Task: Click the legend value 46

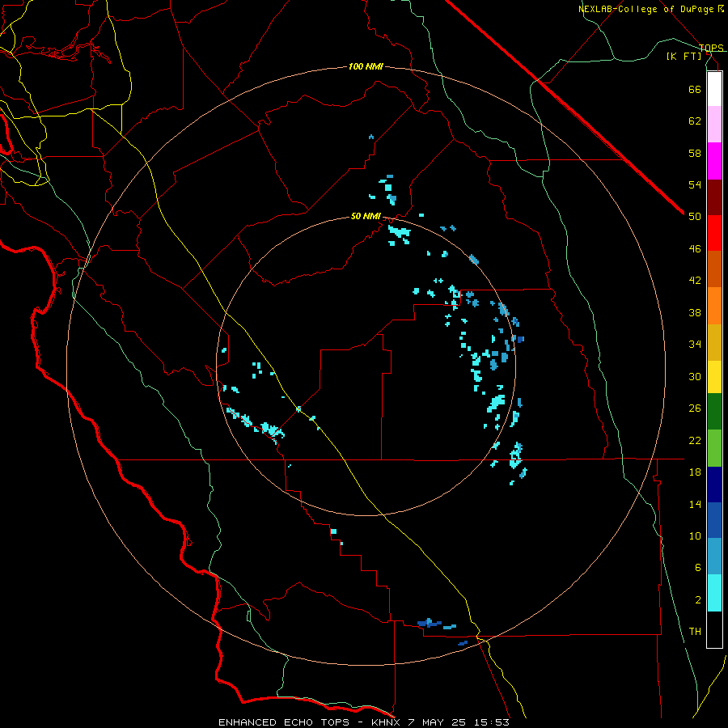Action: pos(695,248)
